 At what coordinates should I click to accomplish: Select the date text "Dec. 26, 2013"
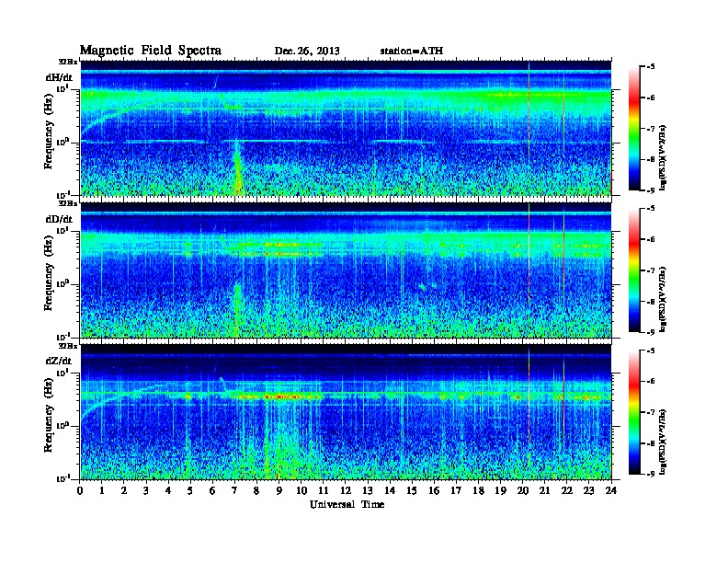pos(307,52)
